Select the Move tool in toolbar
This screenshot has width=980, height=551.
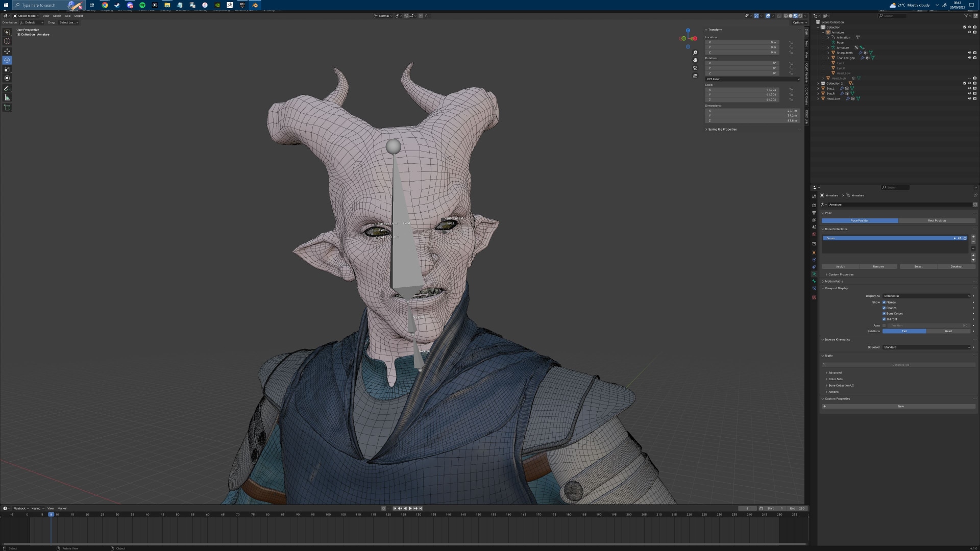tap(7, 51)
